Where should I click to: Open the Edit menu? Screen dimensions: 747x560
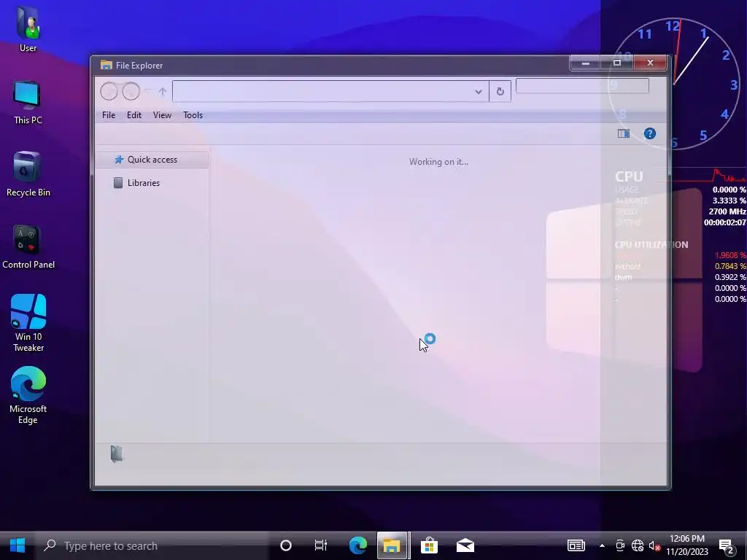pyautogui.click(x=134, y=115)
